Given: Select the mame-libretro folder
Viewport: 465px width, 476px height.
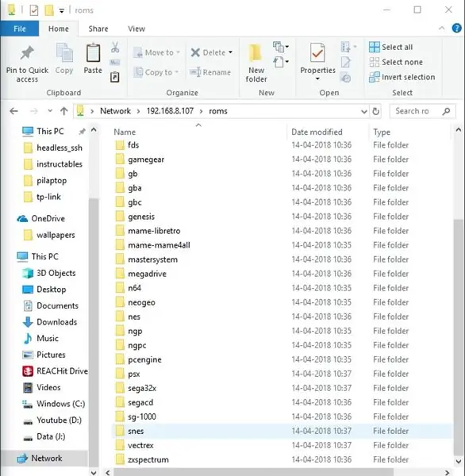Looking at the screenshot, I should (x=282, y=231).
